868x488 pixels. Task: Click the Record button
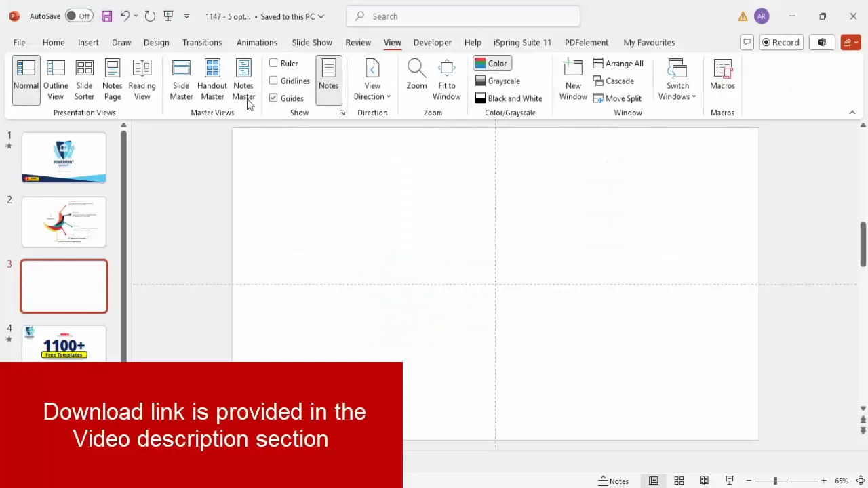coord(781,42)
